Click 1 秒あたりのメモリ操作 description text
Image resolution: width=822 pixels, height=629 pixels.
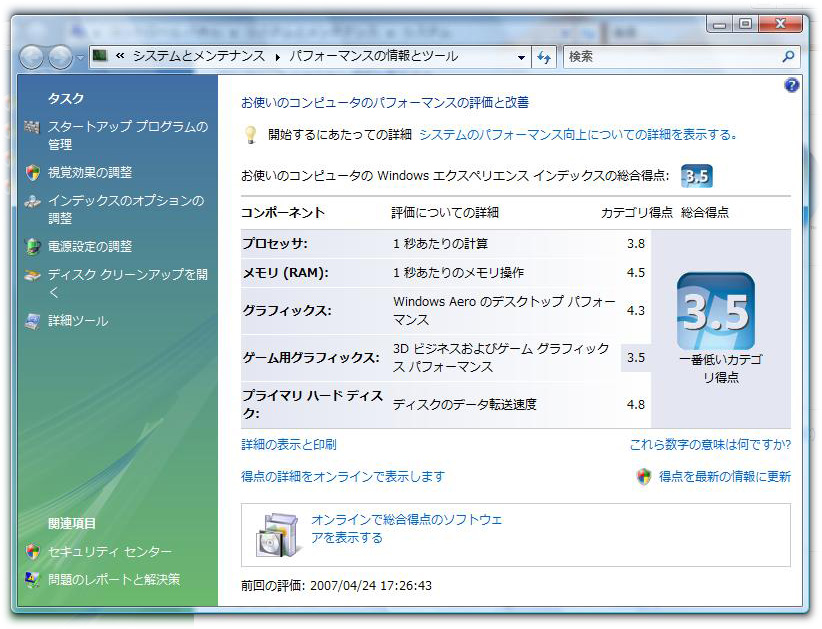[x=459, y=273]
